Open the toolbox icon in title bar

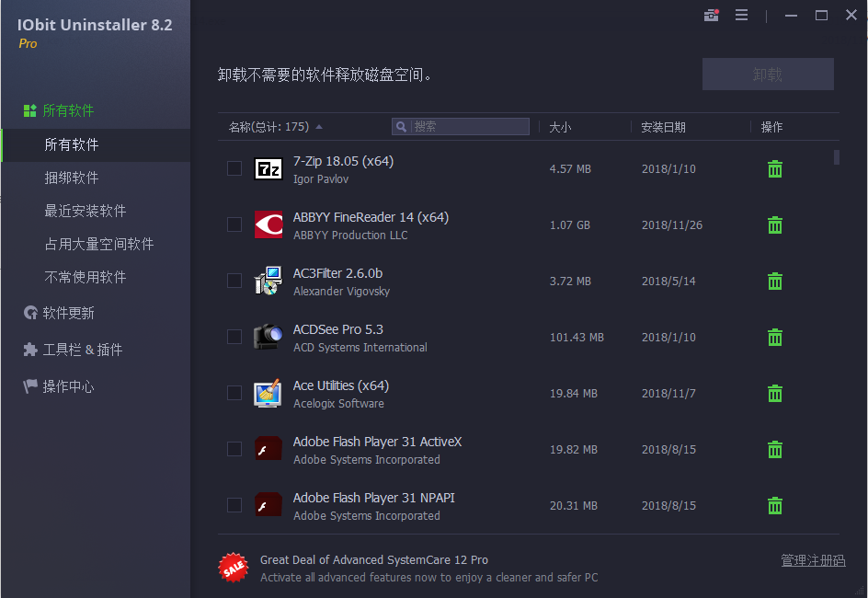pos(712,15)
